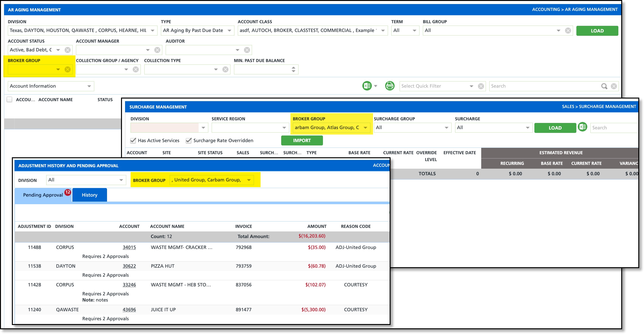Image resolution: width=644 pixels, height=334 pixels.
Task: Increase Min. Past Due Balance stepper
Action: (x=293, y=68)
